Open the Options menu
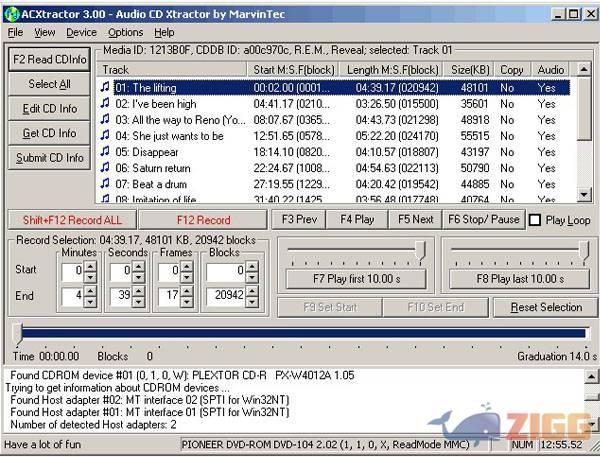This screenshot has width=600, height=457. pos(125,32)
